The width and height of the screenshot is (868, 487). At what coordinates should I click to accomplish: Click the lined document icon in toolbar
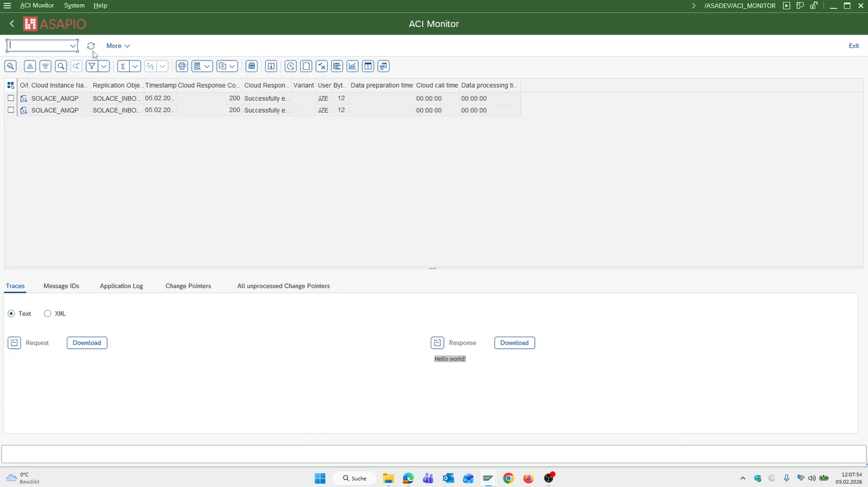[337, 66]
